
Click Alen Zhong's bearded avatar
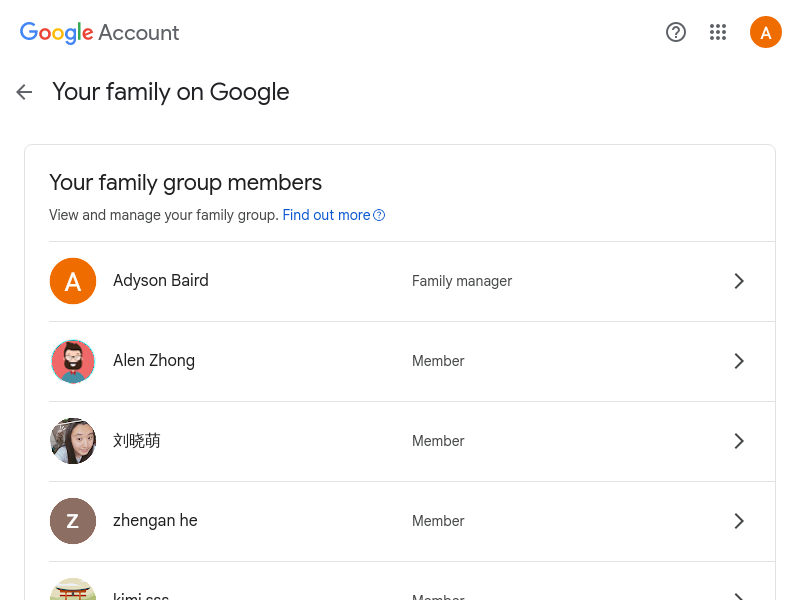73,361
